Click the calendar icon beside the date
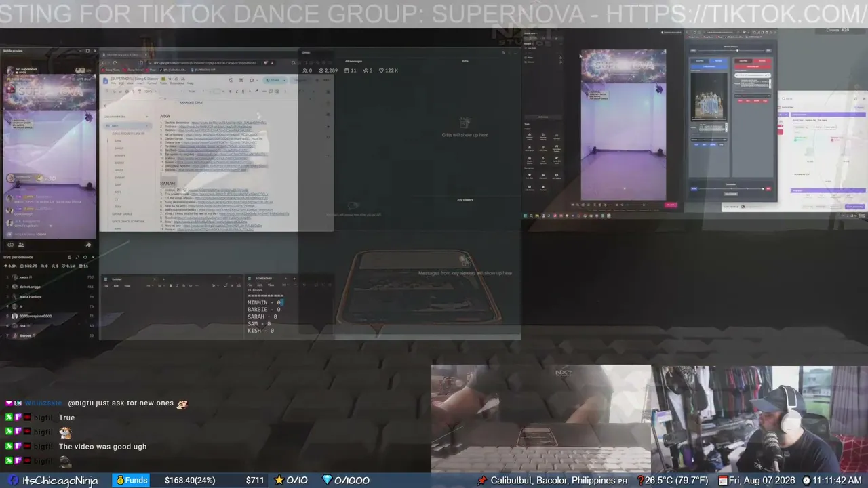Image resolution: width=868 pixels, height=488 pixels. point(723,481)
